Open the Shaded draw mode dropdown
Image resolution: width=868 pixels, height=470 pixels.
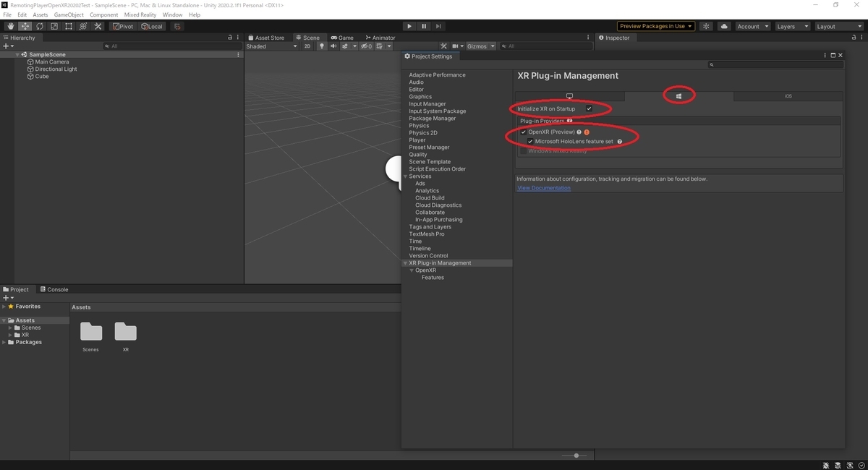click(271, 46)
